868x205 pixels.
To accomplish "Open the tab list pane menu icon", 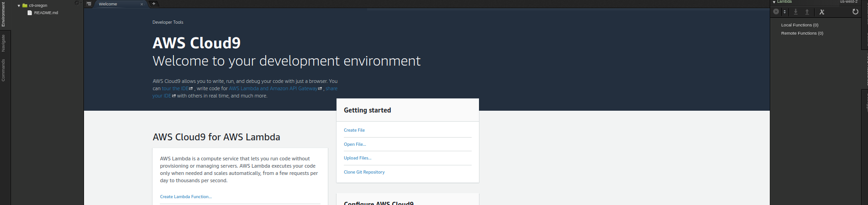I will tap(89, 4).
